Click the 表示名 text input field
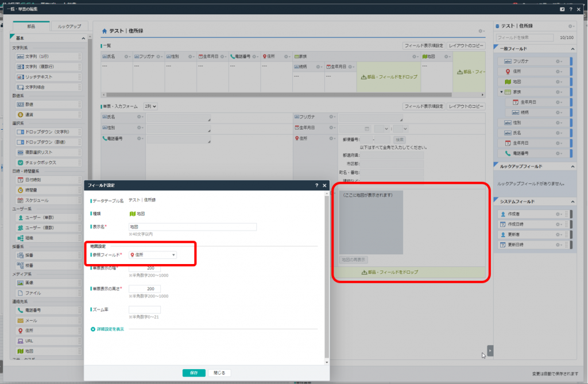 coord(192,227)
